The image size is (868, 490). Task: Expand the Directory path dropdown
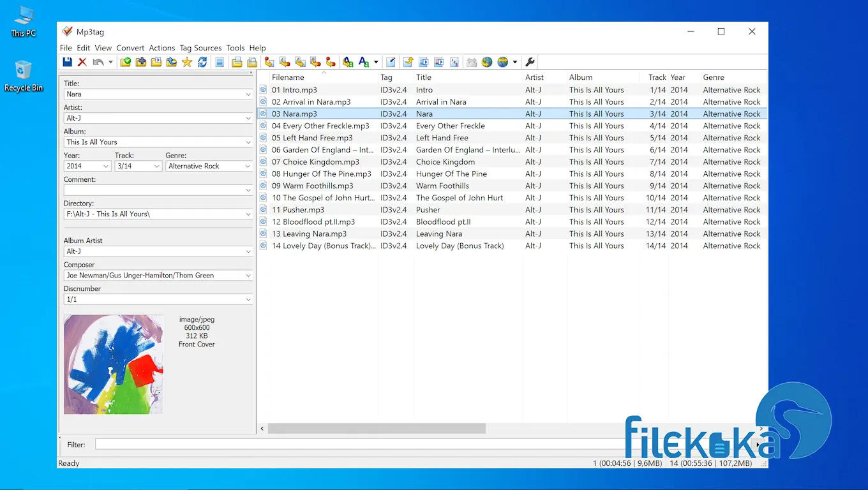tap(248, 214)
